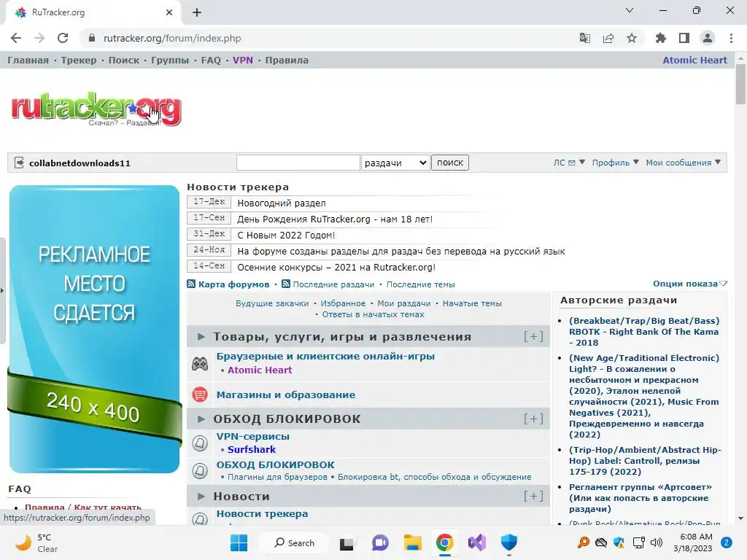
Task: Open the Surfshark link
Action: (x=252, y=449)
